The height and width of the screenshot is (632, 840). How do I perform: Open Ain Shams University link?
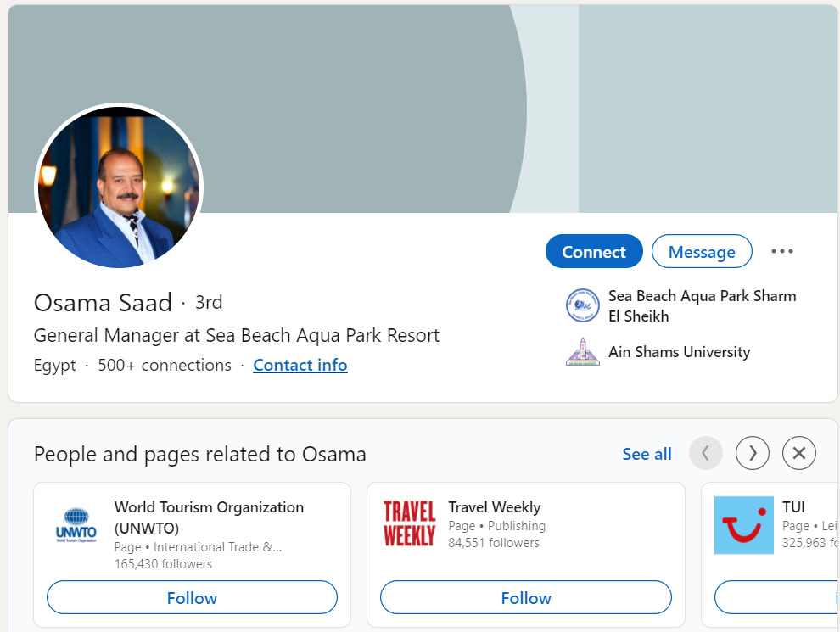(679, 352)
